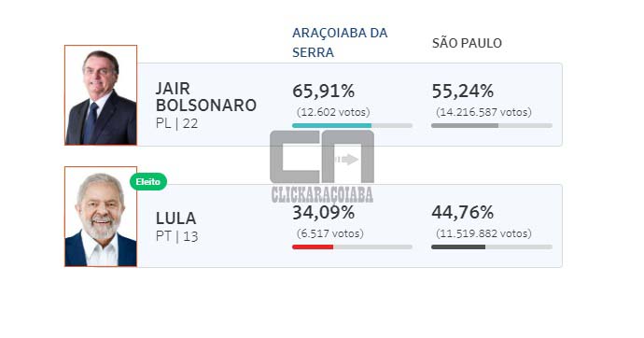Select the São Paulo column header
The height and width of the screenshot is (338, 644).
467,43
